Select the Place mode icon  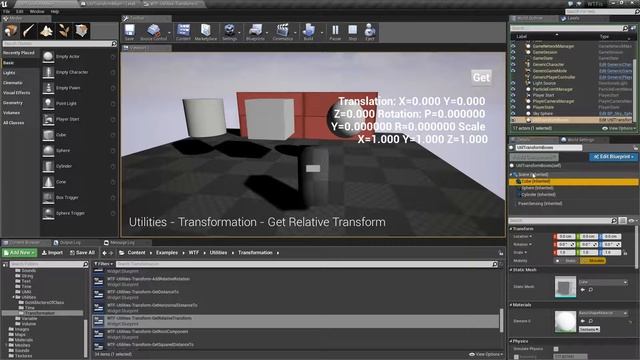coord(11,31)
